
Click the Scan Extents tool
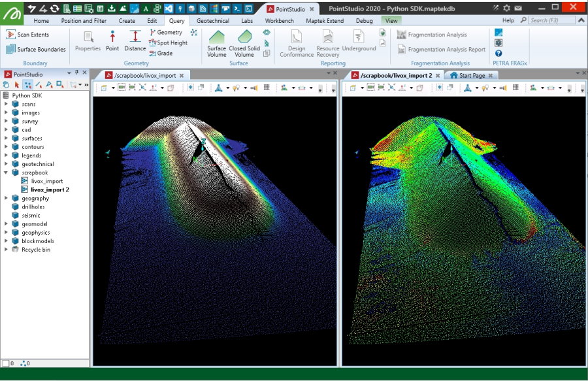[27, 35]
